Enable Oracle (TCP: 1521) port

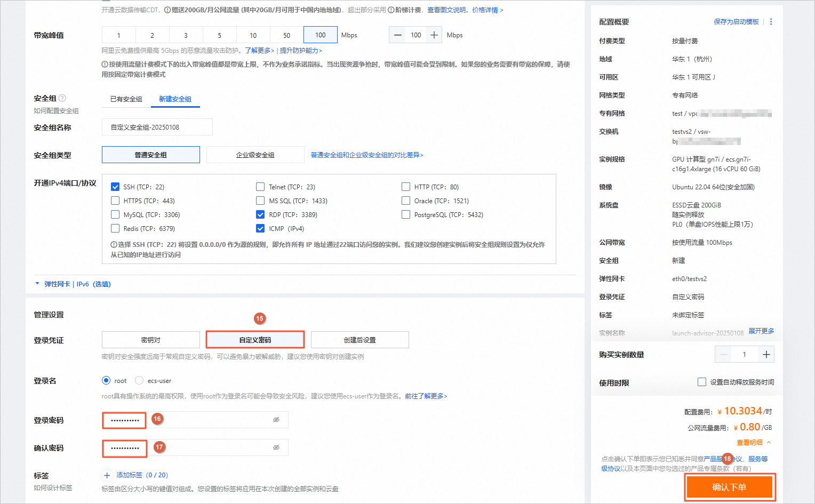point(406,201)
